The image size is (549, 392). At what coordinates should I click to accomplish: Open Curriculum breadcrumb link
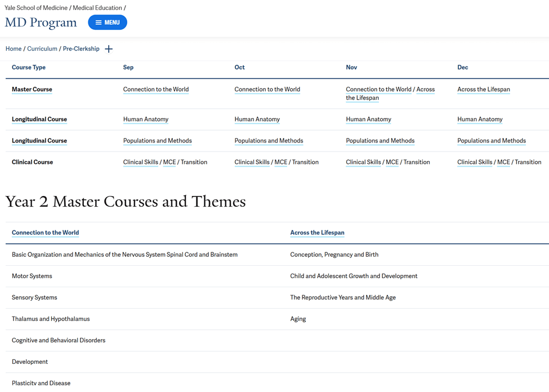(x=42, y=48)
